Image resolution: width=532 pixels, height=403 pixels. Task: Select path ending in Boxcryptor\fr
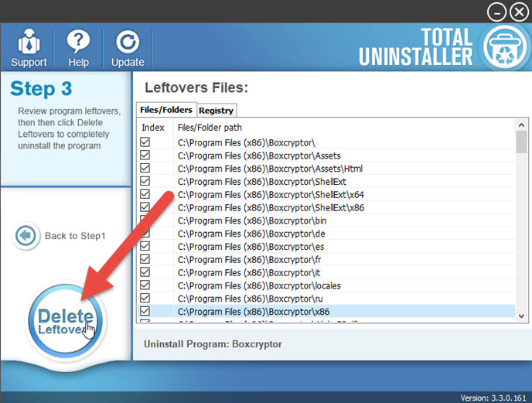tap(249, 260)
